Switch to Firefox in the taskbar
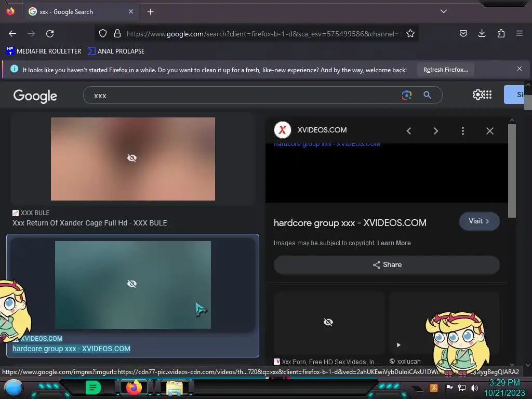The height and width of the screenshot is (399, 532). 134,388
